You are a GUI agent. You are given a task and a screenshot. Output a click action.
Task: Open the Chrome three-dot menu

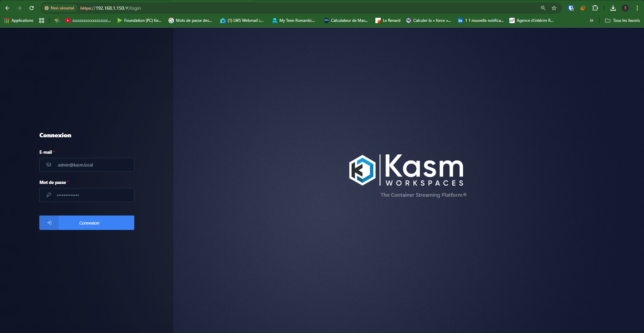click(x=637, y=8)
